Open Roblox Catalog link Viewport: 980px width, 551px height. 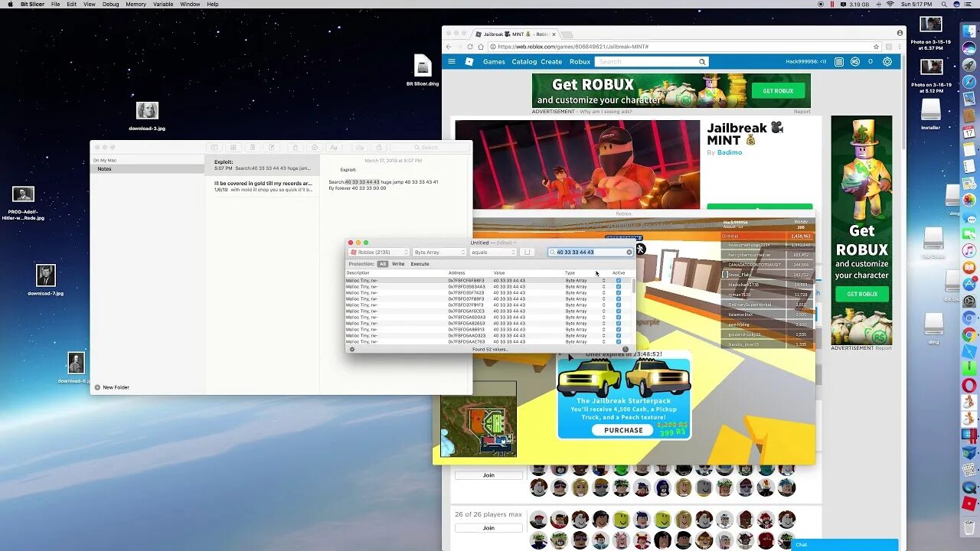pyautogui.click(x=524, y=61)
